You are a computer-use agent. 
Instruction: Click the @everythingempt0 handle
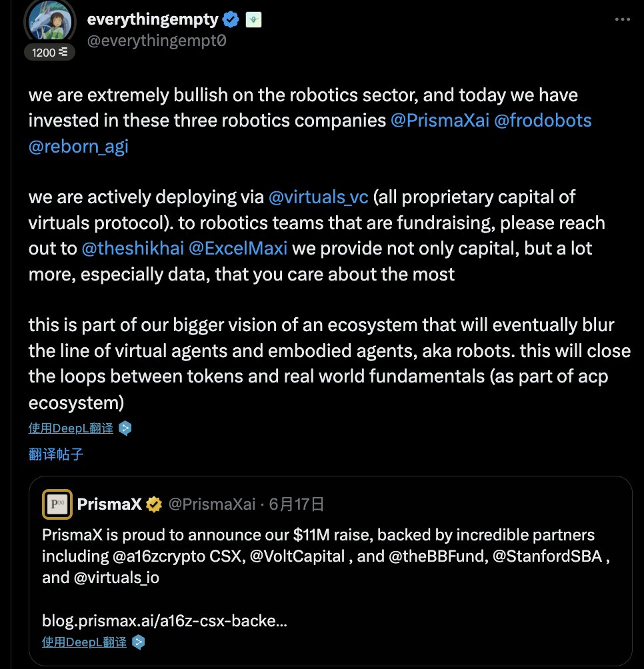[x=157, y=41]
